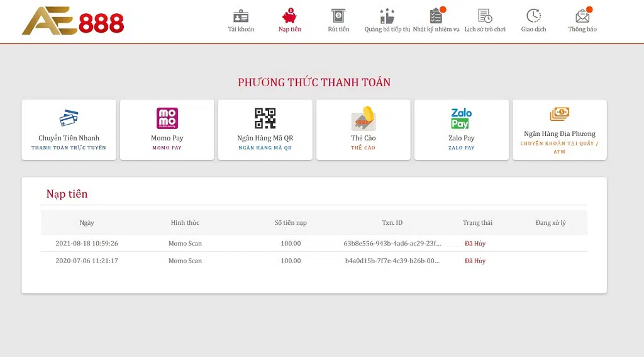
Task: Choose the ZALO PAY subtitle
Action: (461, 148)
